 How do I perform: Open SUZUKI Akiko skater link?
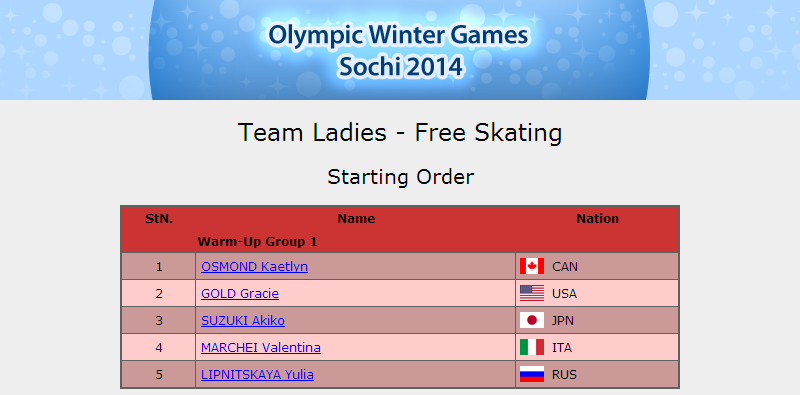pos(243,320)
